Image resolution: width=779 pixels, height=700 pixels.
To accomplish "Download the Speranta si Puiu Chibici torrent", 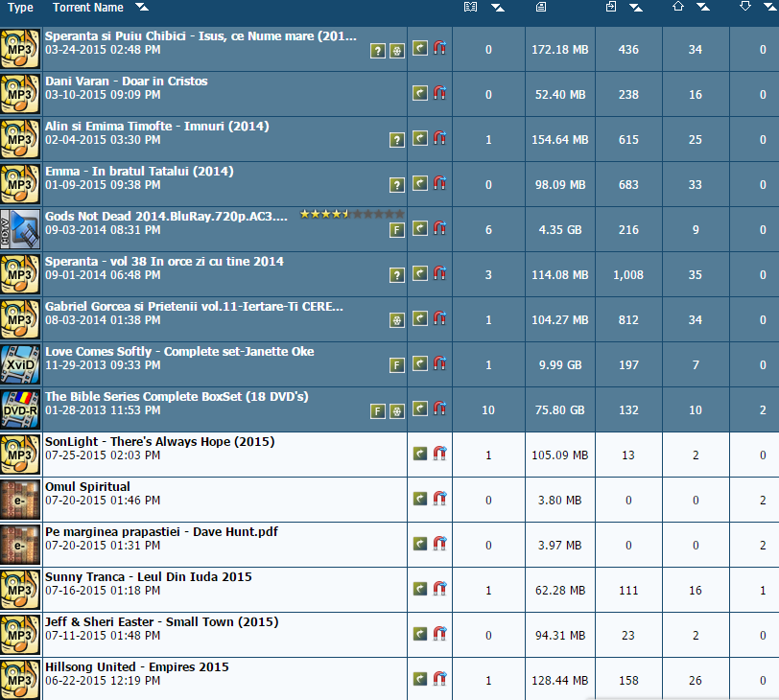I will [x=420, y=48].
